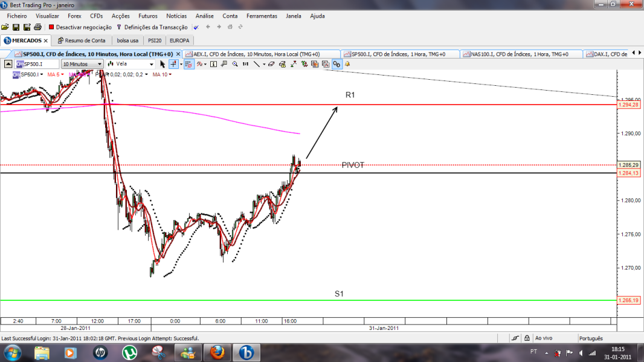
Task: Open the Visualizar menu
Action: click(x=47, y=16)
